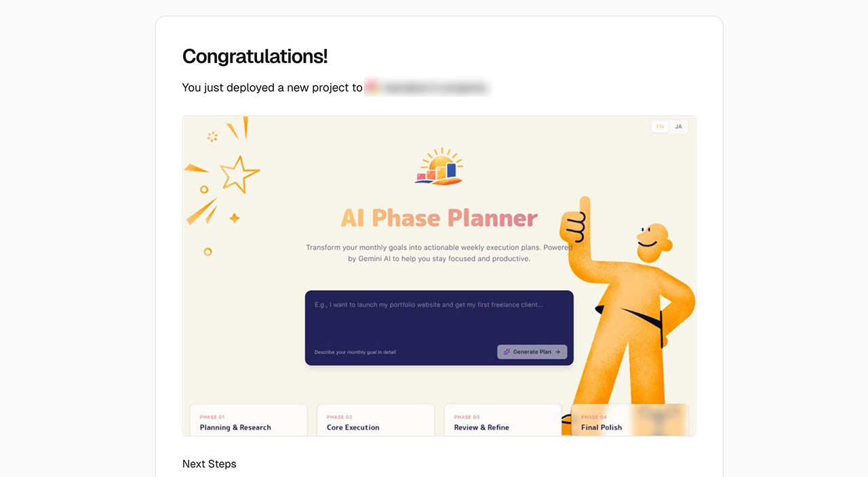
Task: Click the sparkle icon on Generate Plan
Action: click(507, 352)
